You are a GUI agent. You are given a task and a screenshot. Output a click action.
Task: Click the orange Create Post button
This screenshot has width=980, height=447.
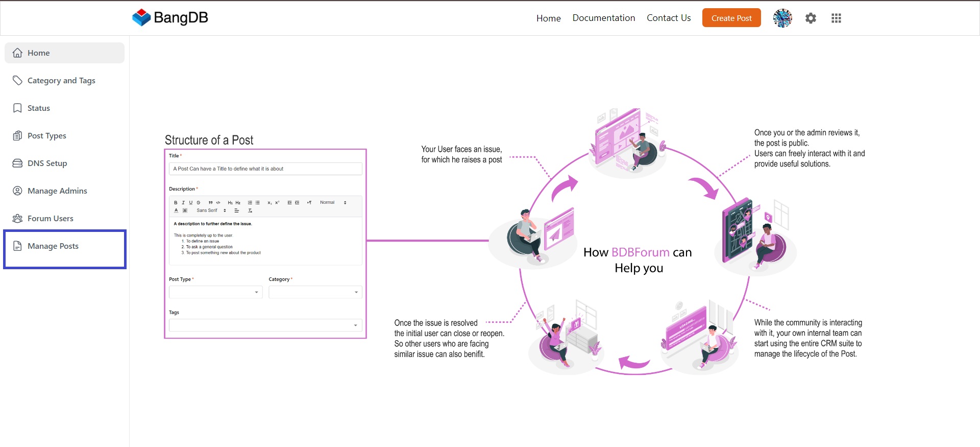(731, 18)
